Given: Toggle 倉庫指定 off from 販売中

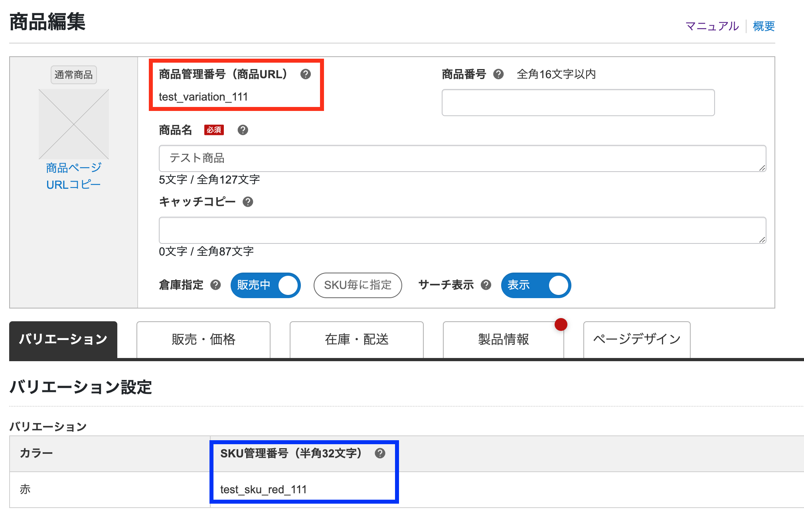Looking at the screenshot, I should (265, 285).
